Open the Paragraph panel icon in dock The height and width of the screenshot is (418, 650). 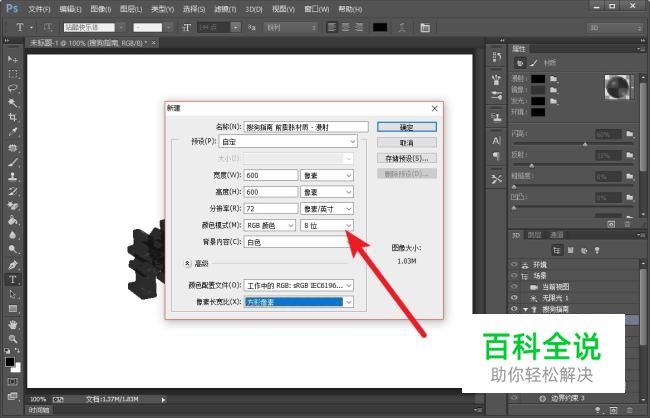[x=496, y=156]
